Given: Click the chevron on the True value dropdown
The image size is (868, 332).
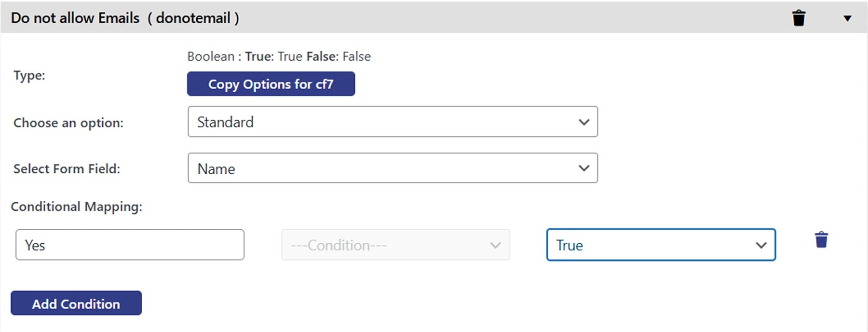Looking at the screenshot, I should coord(761,245).
